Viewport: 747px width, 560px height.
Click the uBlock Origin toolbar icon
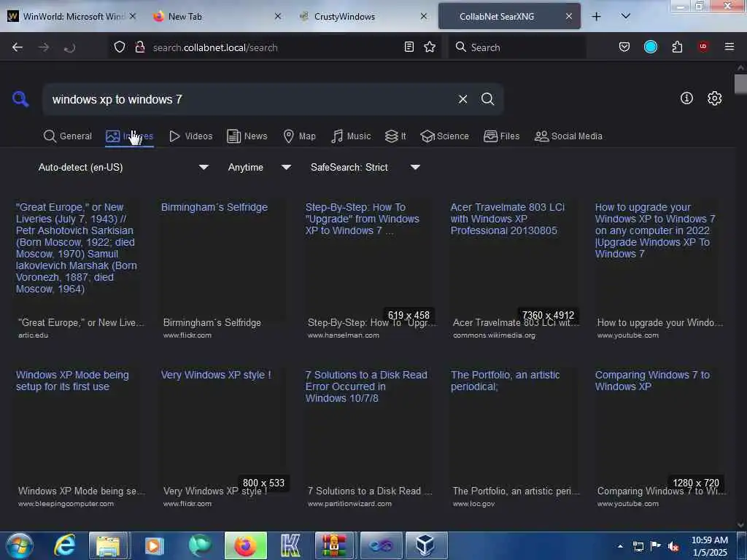703,47
